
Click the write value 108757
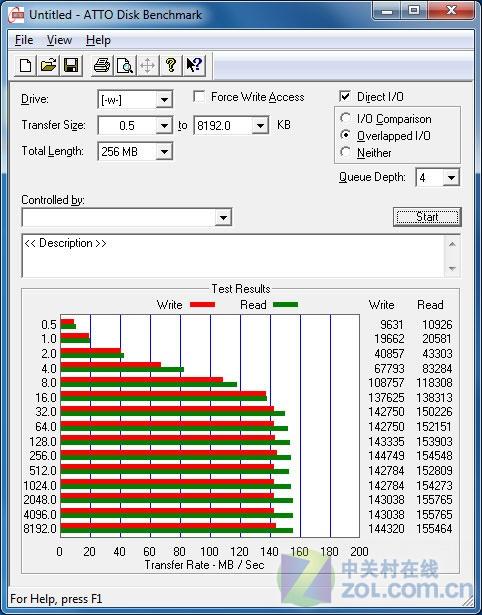click(386, 382)
